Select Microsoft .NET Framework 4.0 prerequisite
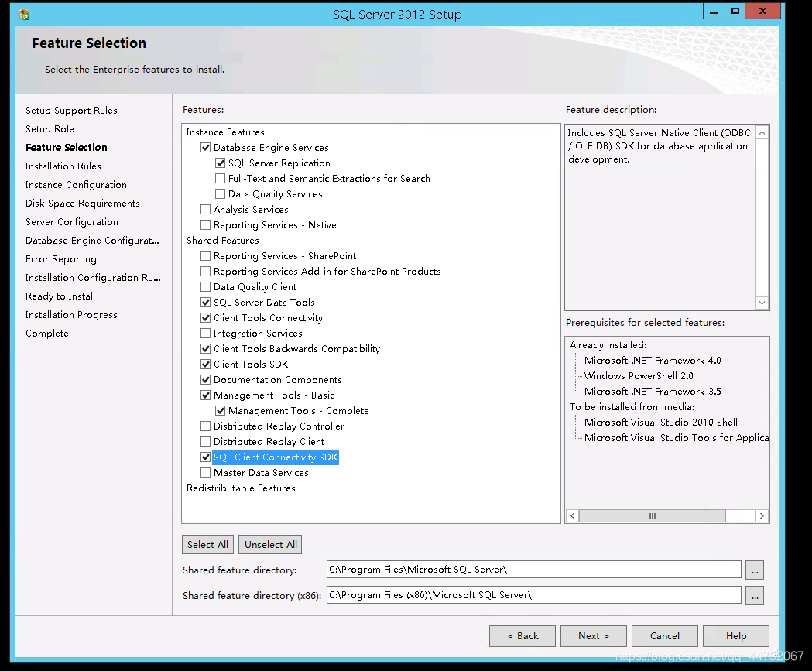The height and width of the screenshot is (671, 812). pyautogui.click(x=653, y=361)
